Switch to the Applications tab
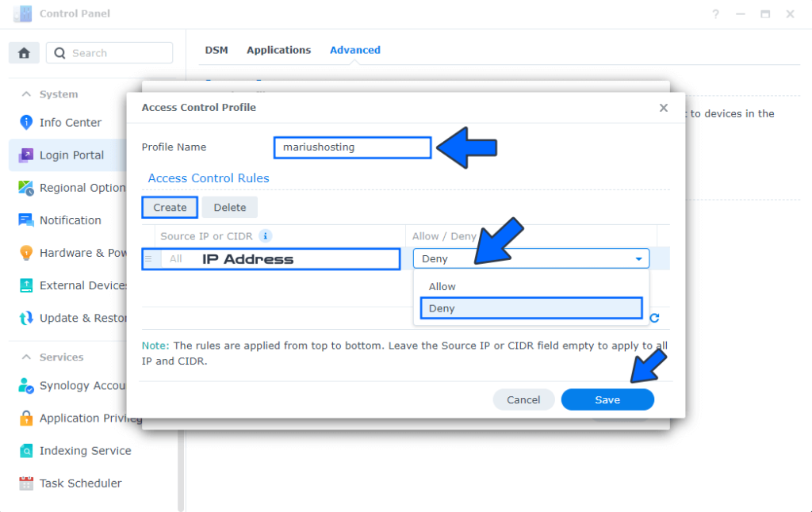 278,49
